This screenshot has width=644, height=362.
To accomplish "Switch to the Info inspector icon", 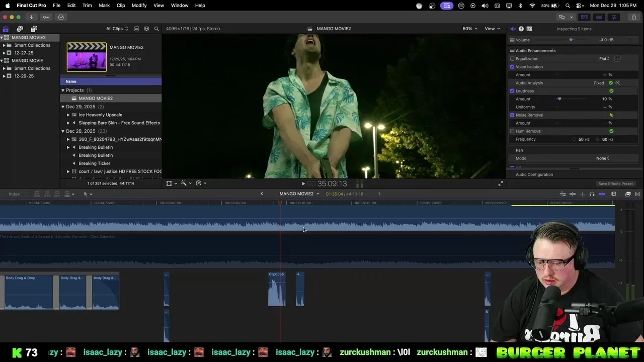I will tap(521, 29).
